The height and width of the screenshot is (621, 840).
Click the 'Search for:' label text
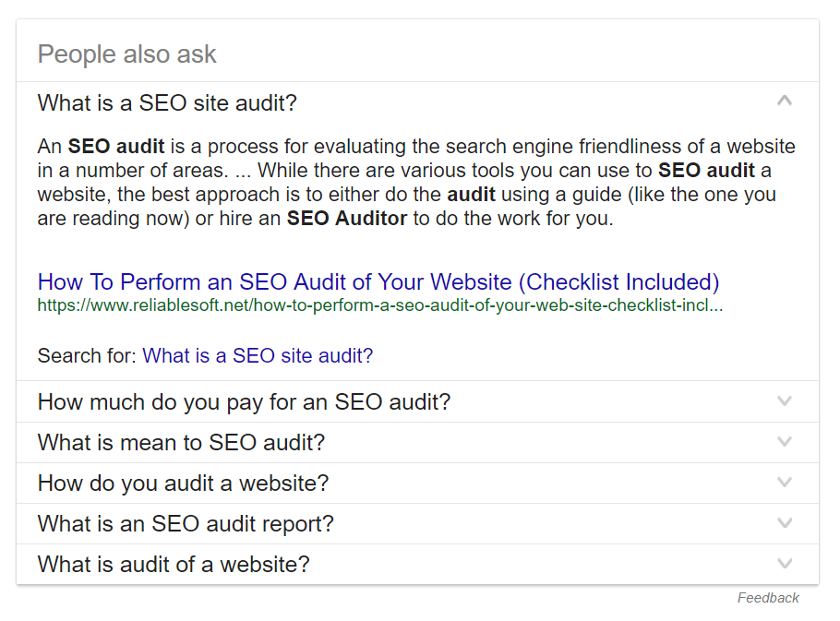tap(87, 356)
